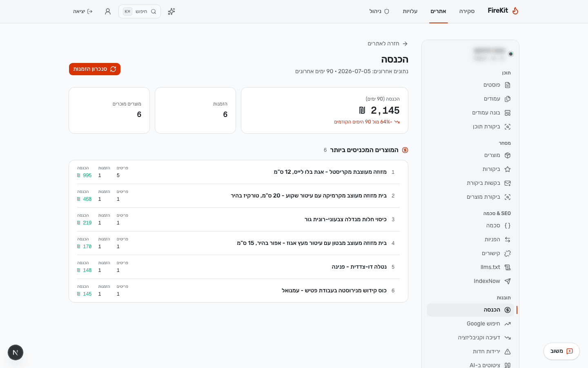Click סנכרון הזמנות sync button
This screenshot has height=368, width=588.
coord(95,69)
